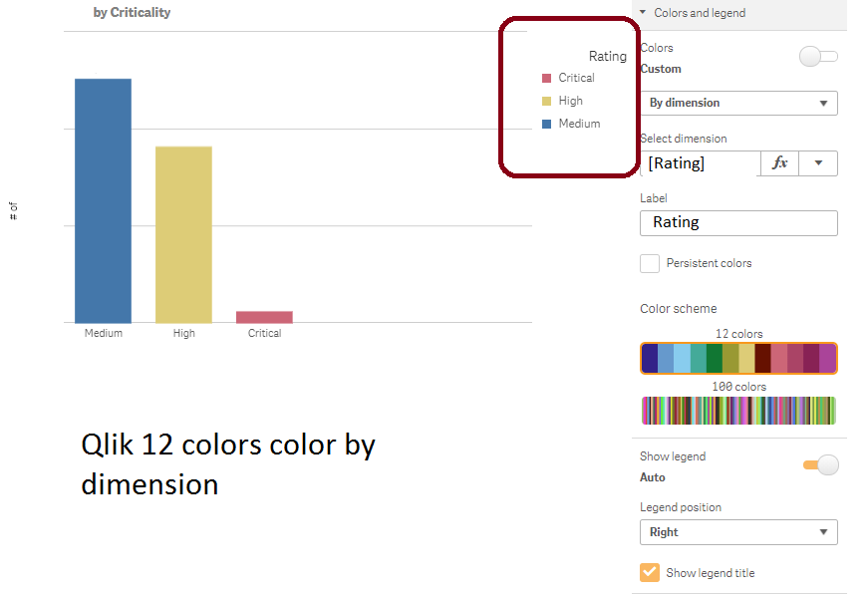868x599 pixels.
Task: Click the pink Critical legend marker
Action: [547, 77]
